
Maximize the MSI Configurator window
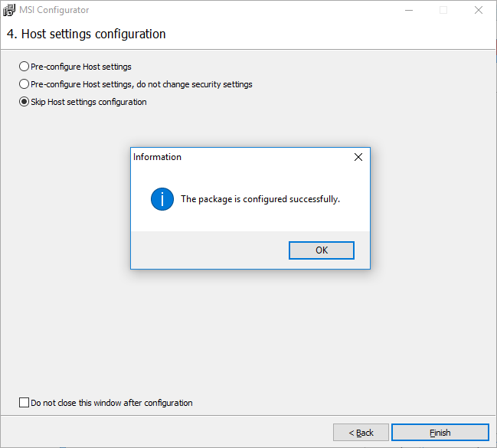443,11
